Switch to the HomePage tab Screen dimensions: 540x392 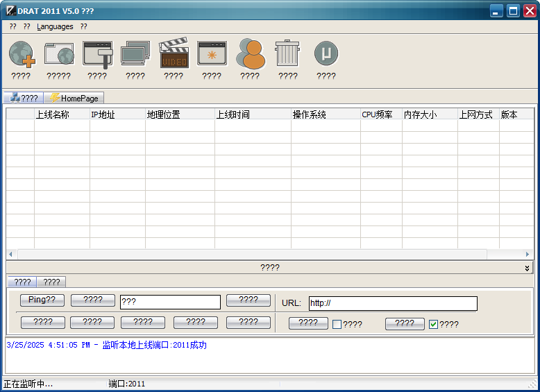pos(74,99)
